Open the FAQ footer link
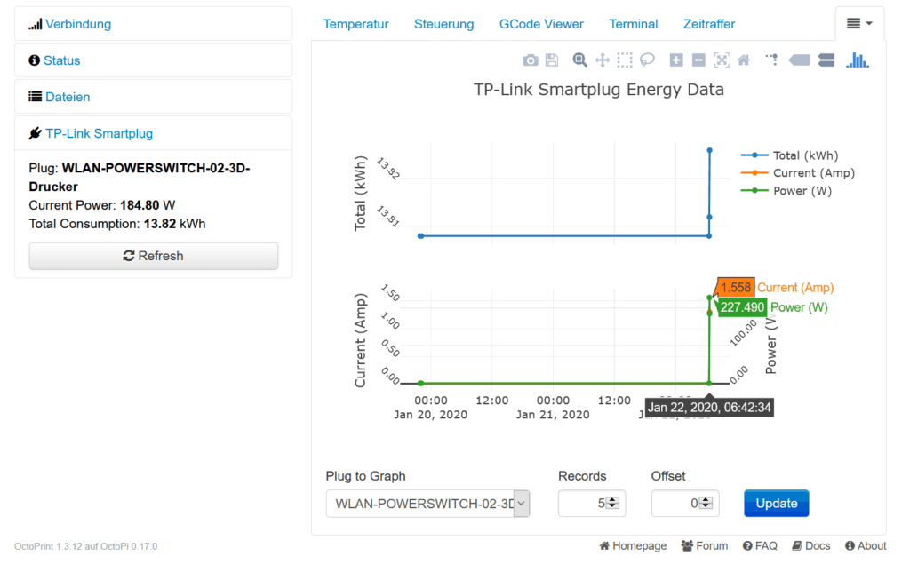Viewport: 910px width, 588px height. pos(760,545)
